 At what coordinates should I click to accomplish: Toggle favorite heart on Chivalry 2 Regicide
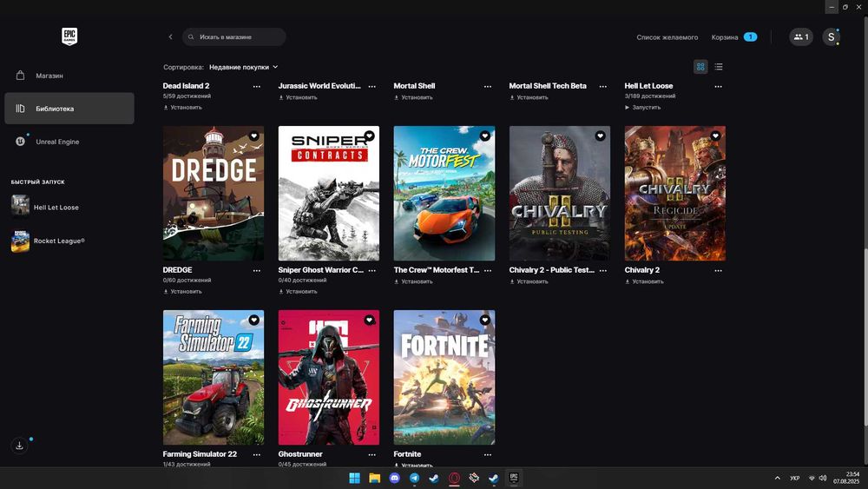[716, 135]
